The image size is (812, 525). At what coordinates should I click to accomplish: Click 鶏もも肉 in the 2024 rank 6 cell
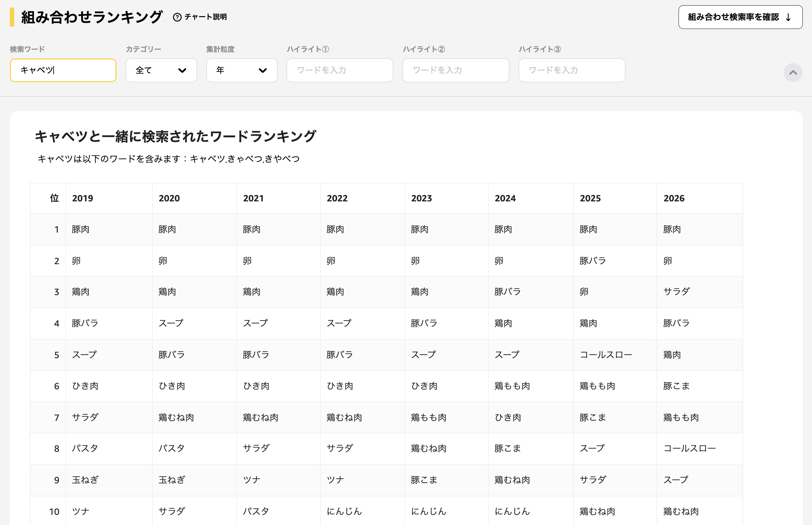512,386
